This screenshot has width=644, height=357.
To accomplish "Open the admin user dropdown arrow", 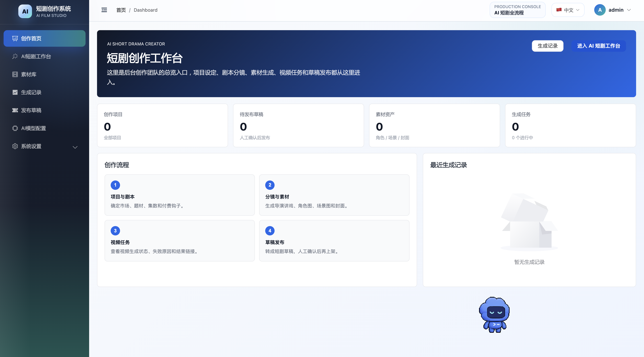I will click(x=629, y=10).
